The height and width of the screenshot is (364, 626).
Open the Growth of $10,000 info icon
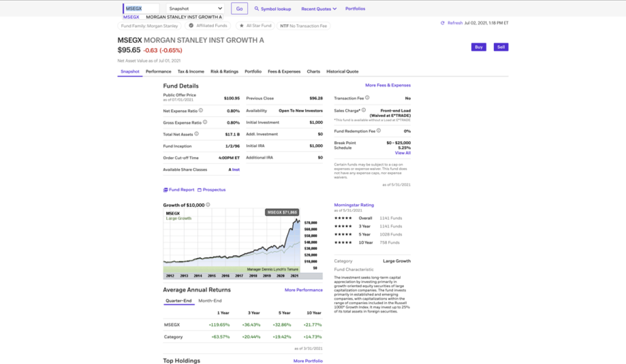pyautogui.click(x=207, y=205)
